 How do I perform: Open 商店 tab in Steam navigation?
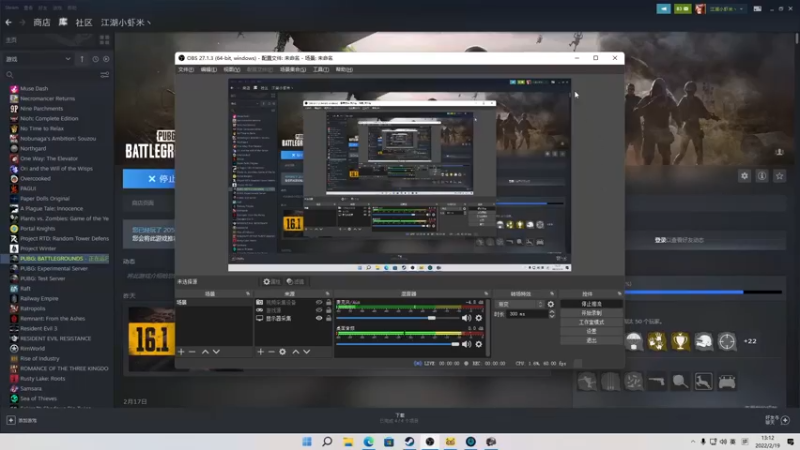coord(42,22)
